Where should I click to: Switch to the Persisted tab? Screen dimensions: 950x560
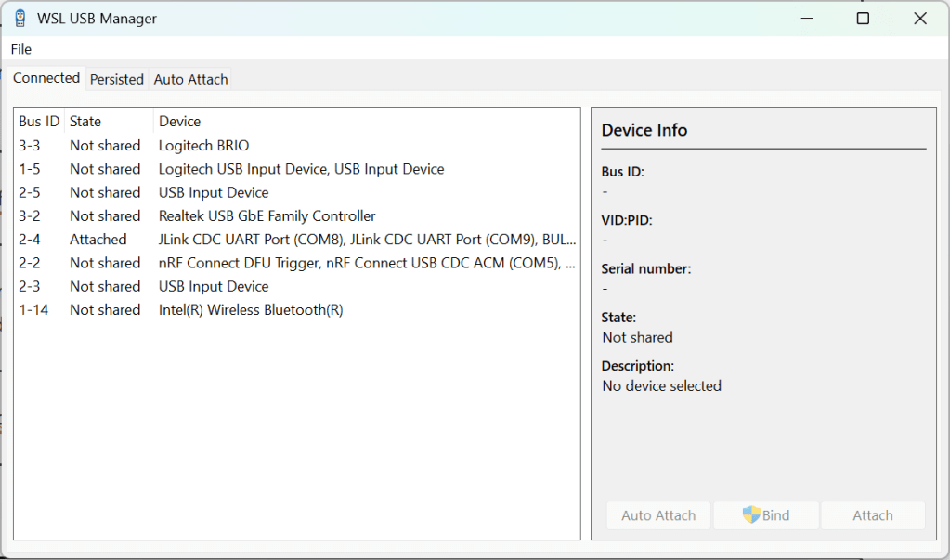[116, 80]
